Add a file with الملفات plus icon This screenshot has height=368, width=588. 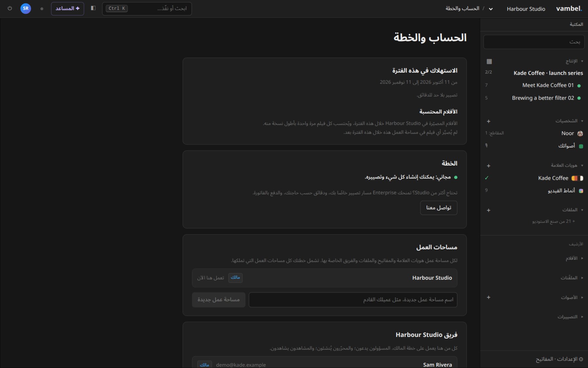489,210
